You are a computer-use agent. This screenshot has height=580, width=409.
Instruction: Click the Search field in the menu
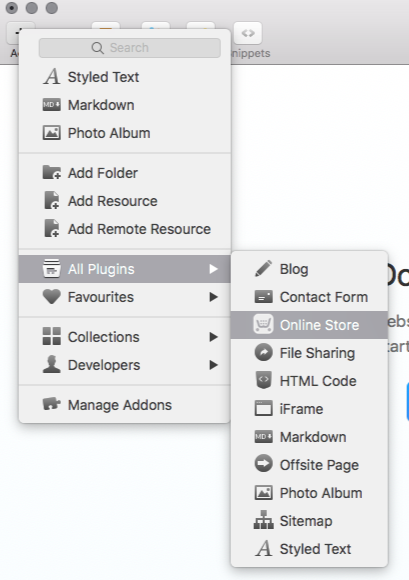click(130, 48)
